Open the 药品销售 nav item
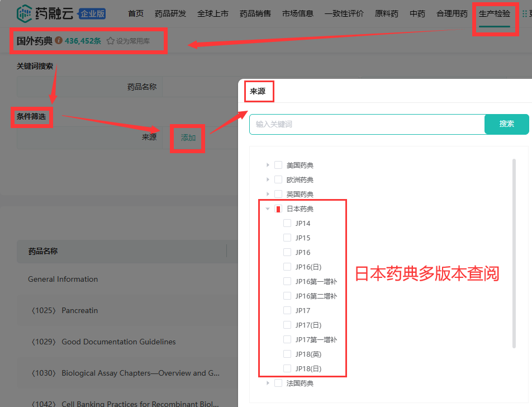Viewport: 532px width, 407px height. point(255,13)
